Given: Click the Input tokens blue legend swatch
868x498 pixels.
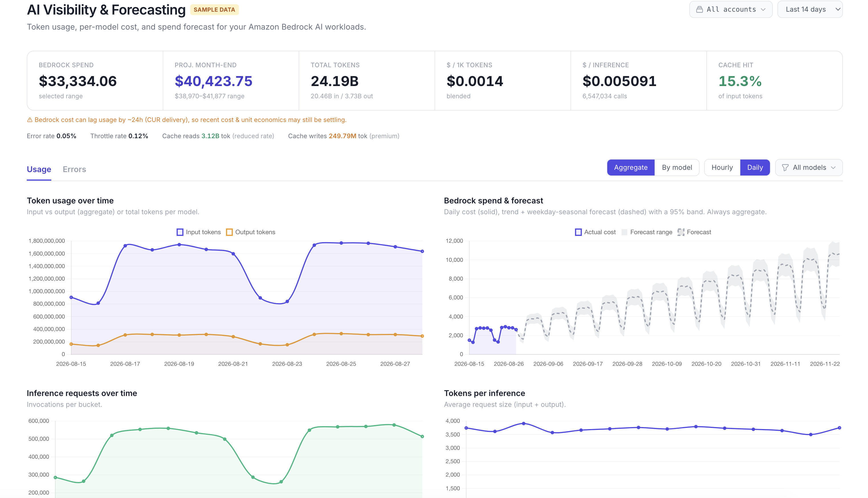Looking at the screenshot, I should (x=180, y=232).
